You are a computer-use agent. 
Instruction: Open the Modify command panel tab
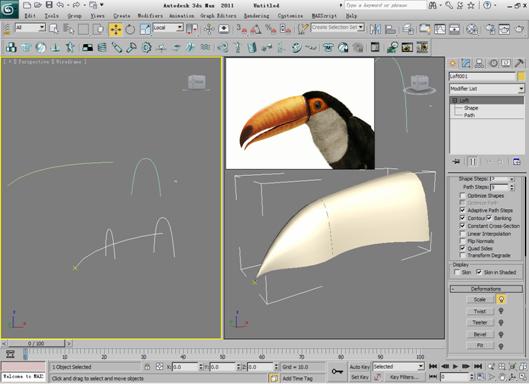click(x=466, y=63)
